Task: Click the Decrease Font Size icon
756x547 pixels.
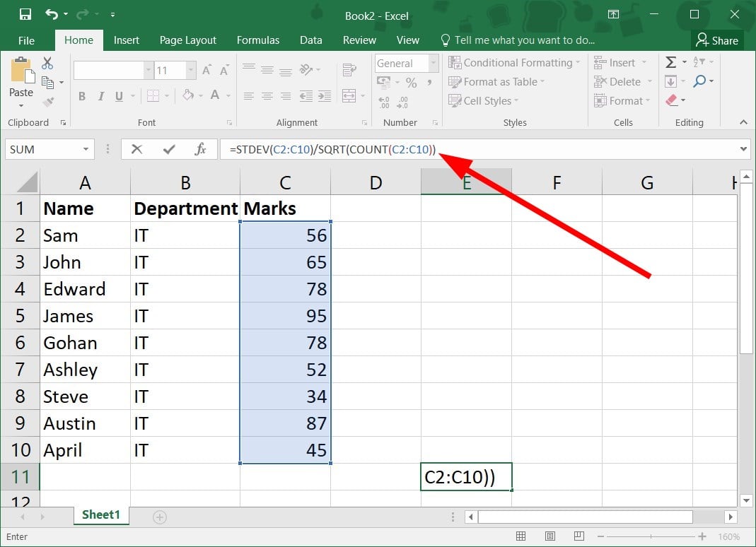Action: 224,71
